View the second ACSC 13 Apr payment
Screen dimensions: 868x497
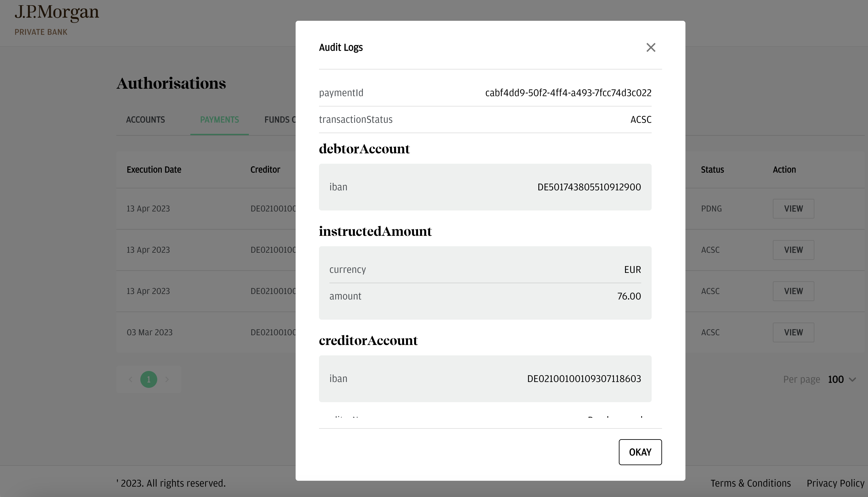pos(793,291)
